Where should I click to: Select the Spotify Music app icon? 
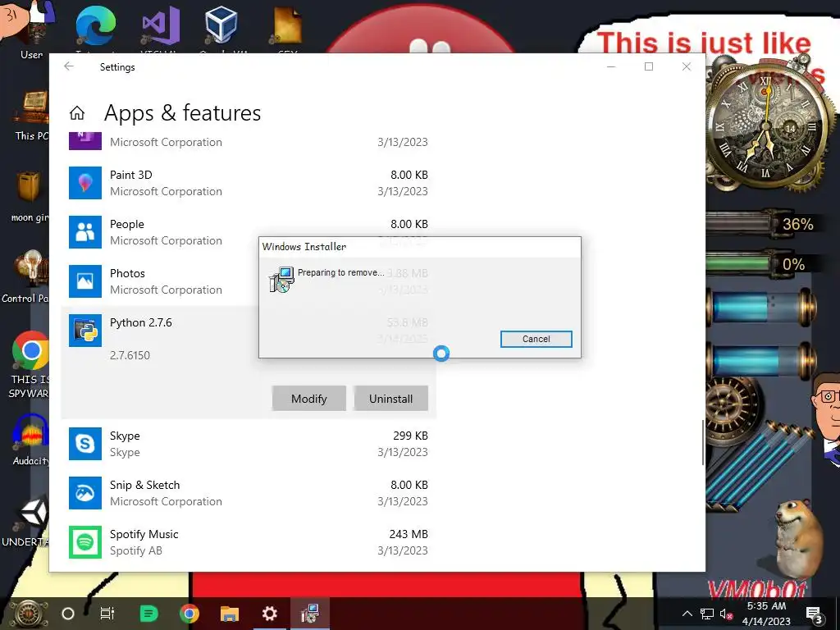point(85,542)
